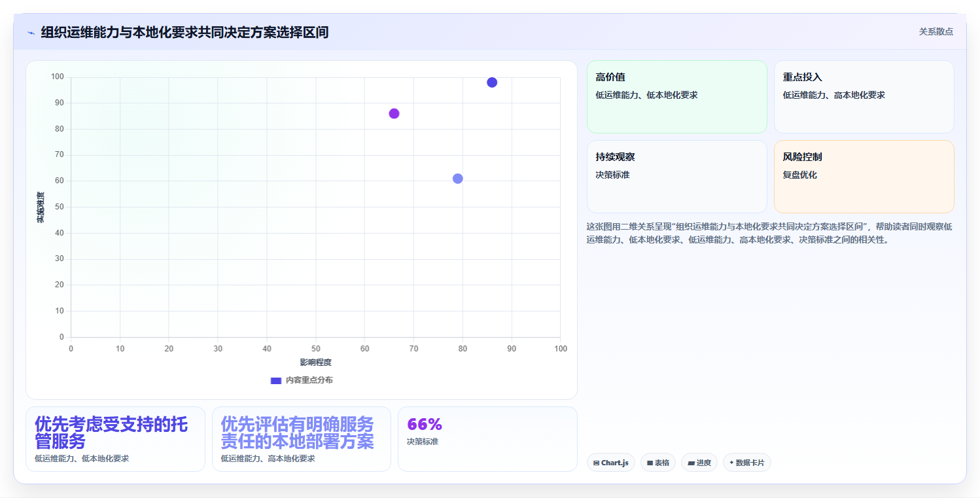Click the 内容重点分布 legend text
The image size is (980, 498).
309,380
